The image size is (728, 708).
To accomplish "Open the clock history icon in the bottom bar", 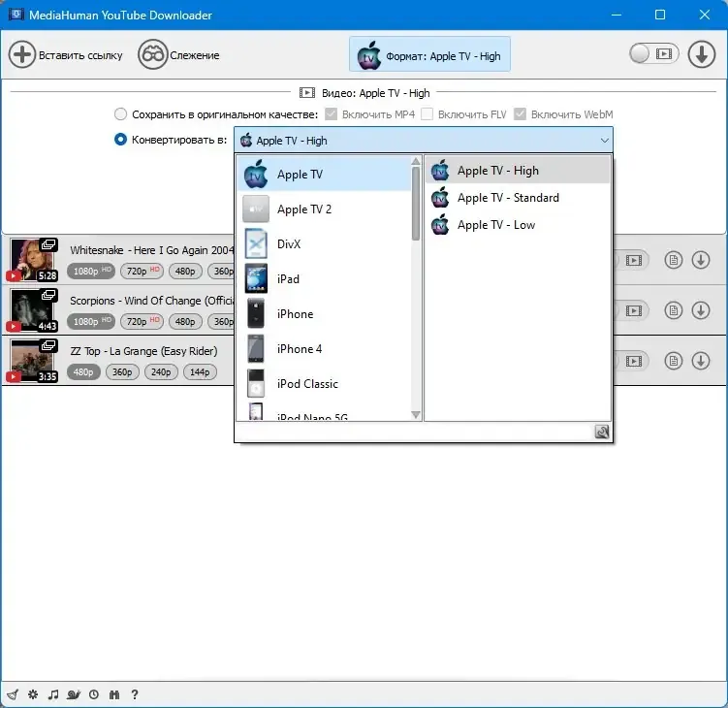I will [x=94, y=694].
